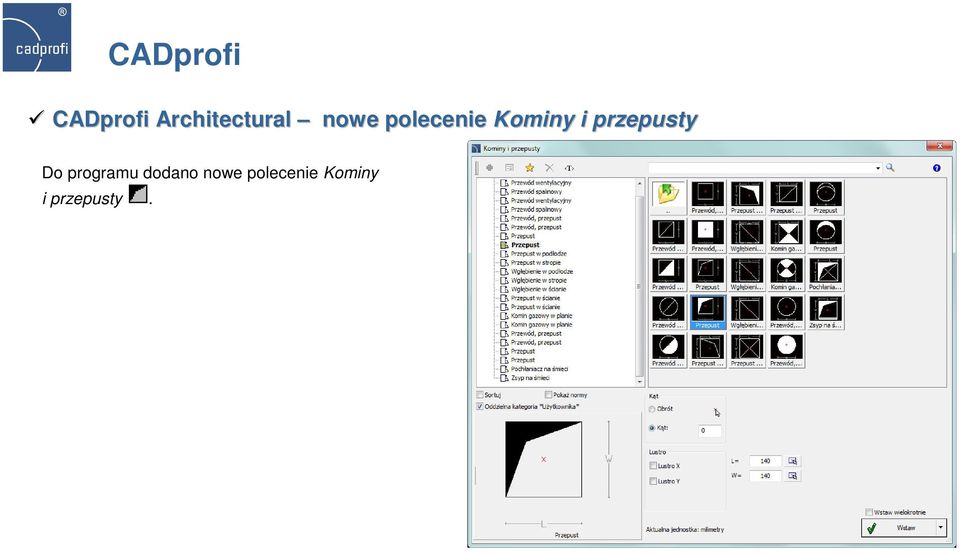The height and width of the screenshot is (552, 960).
Task: Select the Komin gazowy square hourglass symbol
Action: 786,236
